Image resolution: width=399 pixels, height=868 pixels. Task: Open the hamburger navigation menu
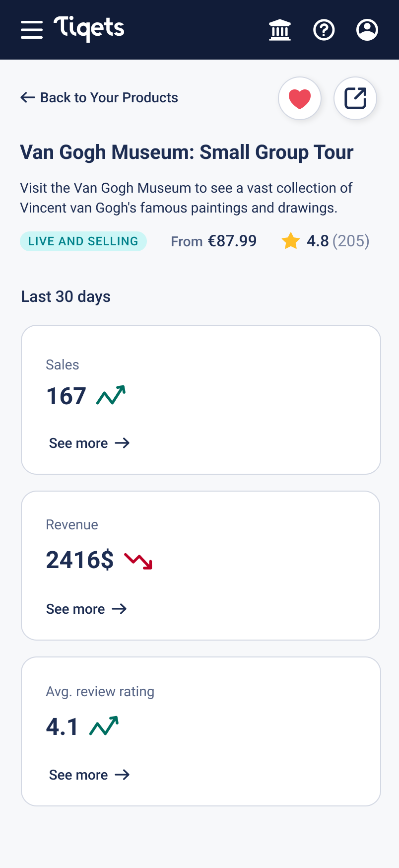[32, 30]
